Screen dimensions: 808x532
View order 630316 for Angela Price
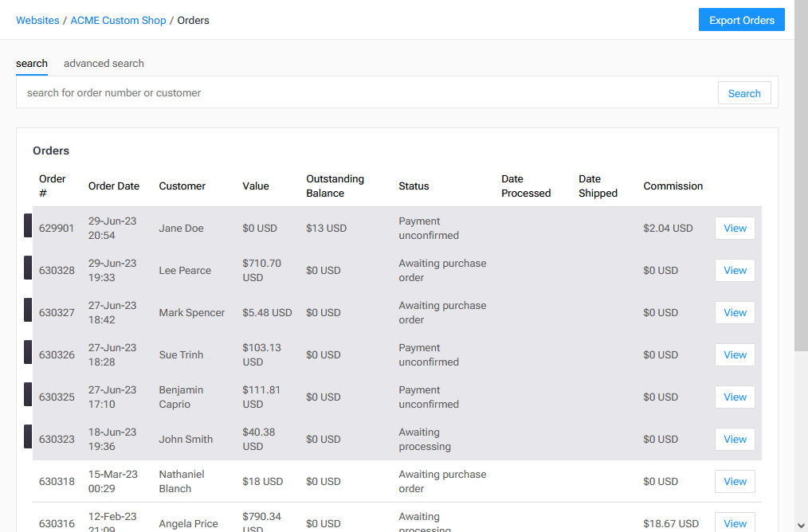[x=734, y=522]
